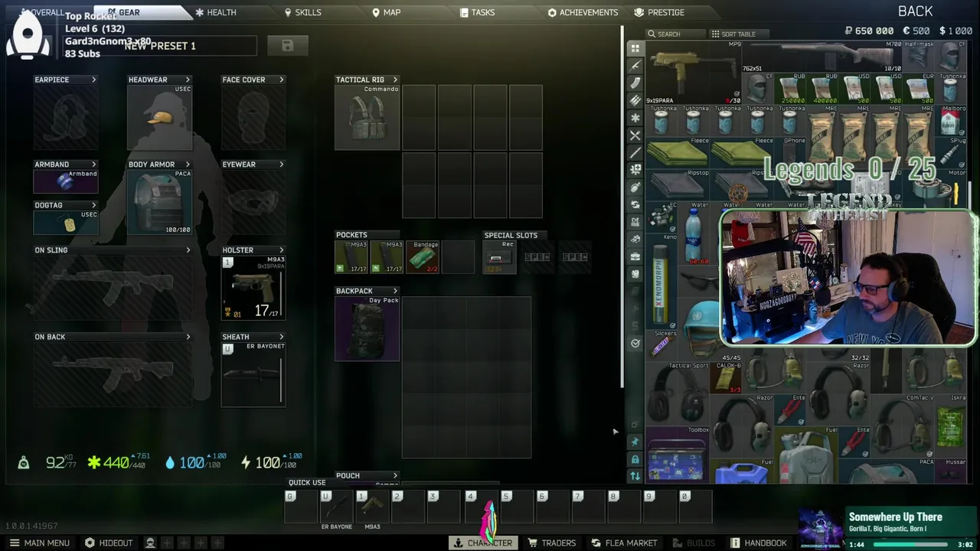Expand the Eyewear slot arrow

(x=281, y=165)
